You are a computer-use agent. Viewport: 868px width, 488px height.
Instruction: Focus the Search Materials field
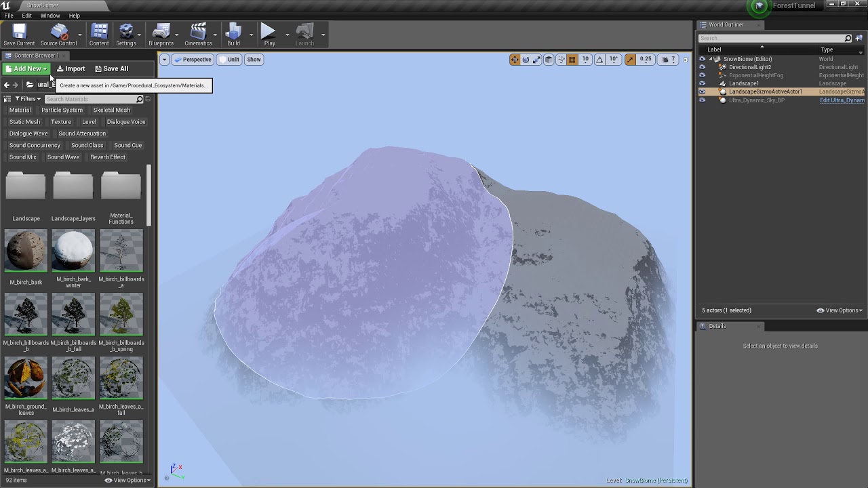tap(94, 99)
